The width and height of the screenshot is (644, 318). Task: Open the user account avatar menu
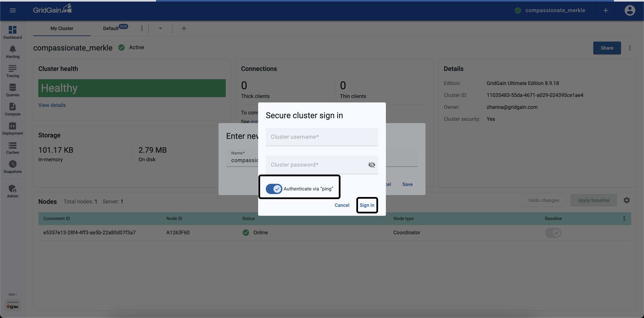coord(630,10)
